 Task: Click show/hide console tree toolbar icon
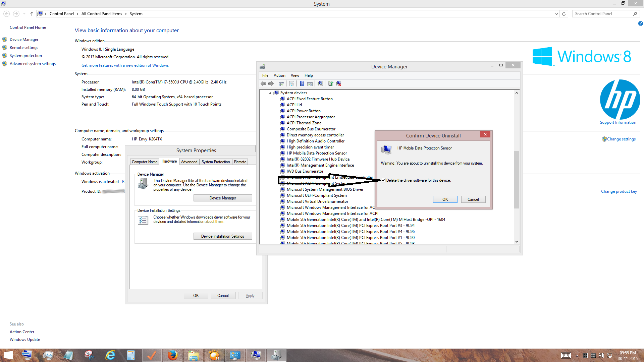pos(281,83)
